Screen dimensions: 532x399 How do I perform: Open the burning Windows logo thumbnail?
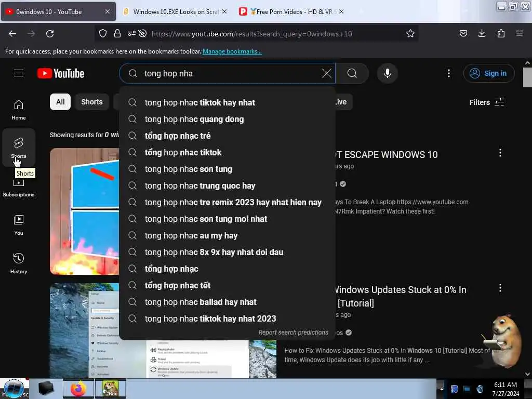[85, 211]
